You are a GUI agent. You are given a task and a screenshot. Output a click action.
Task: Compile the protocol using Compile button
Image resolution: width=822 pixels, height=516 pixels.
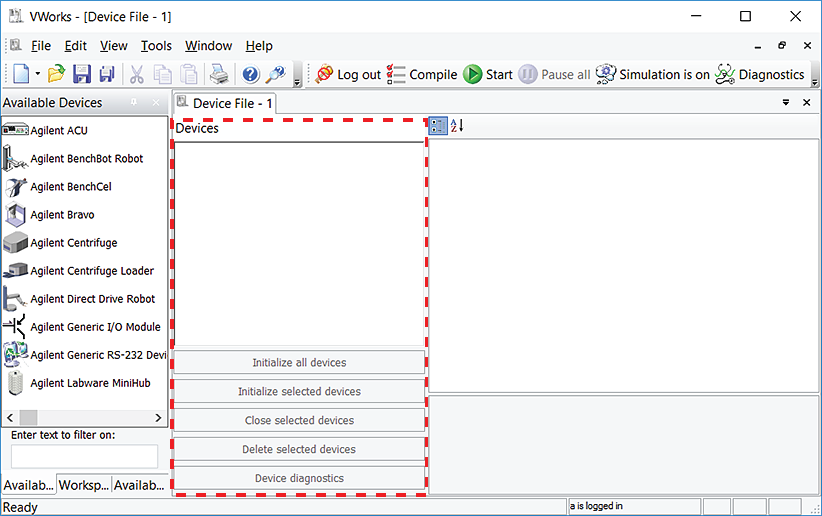(422, 75)
